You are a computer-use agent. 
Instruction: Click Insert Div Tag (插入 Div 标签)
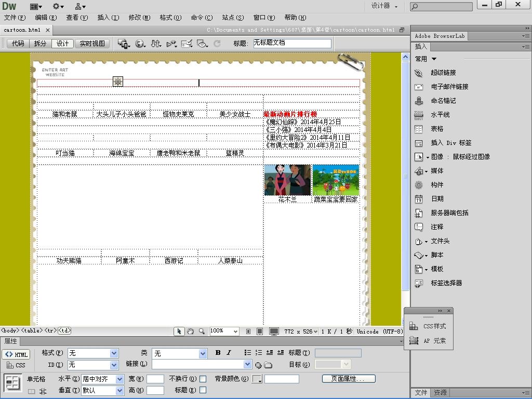419,143
